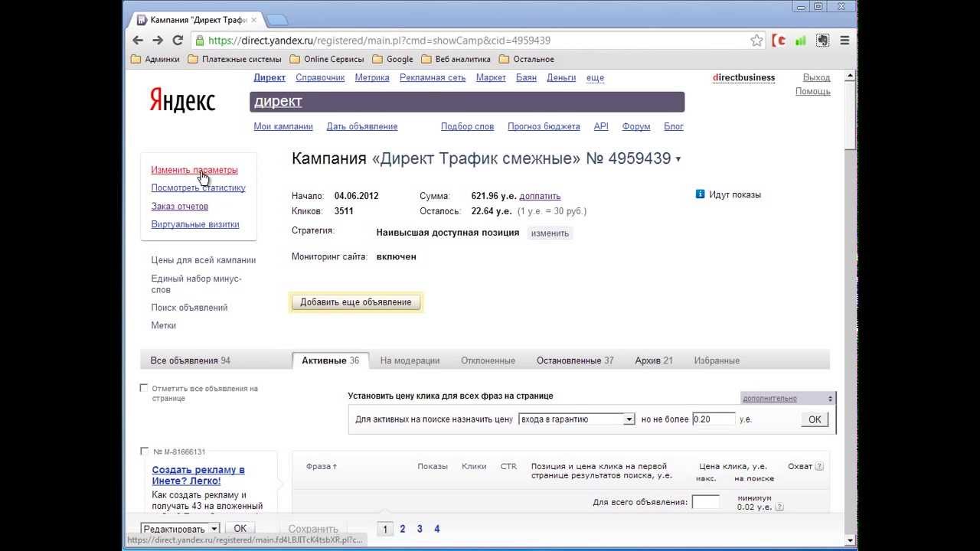Click the Посмотреть статистику link
The height and width of the screenshot is (551, 980).
[198, 187]
